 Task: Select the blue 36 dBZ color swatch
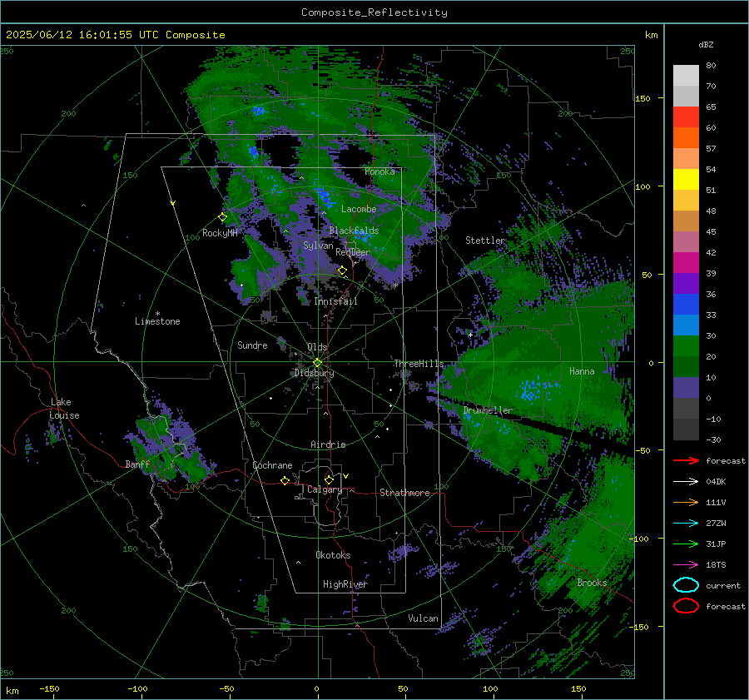coord(686,304)
